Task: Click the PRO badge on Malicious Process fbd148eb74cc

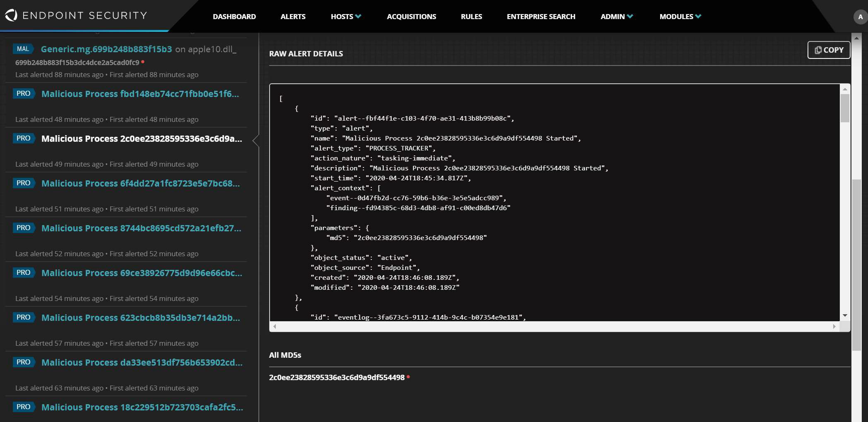Action: (24, 94)
